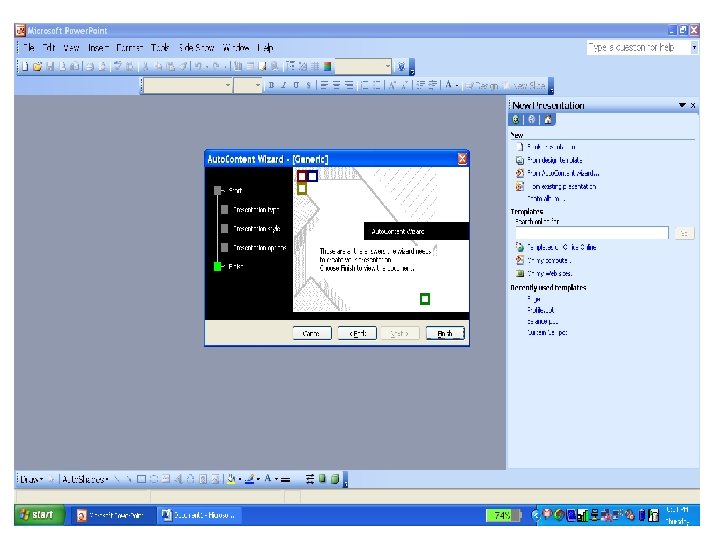Click the Type a question for help box

pos(639,47)
